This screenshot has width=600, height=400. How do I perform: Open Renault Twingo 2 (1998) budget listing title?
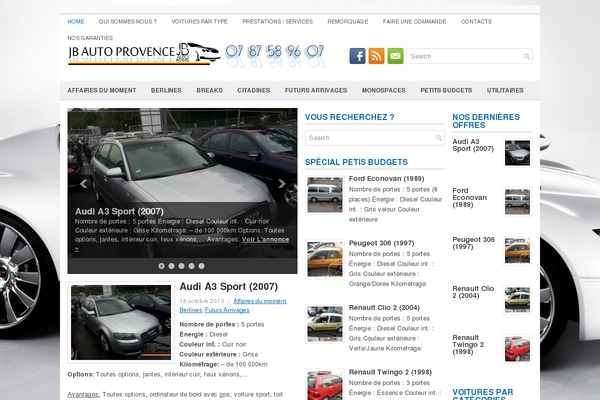[x=390, y=372]
